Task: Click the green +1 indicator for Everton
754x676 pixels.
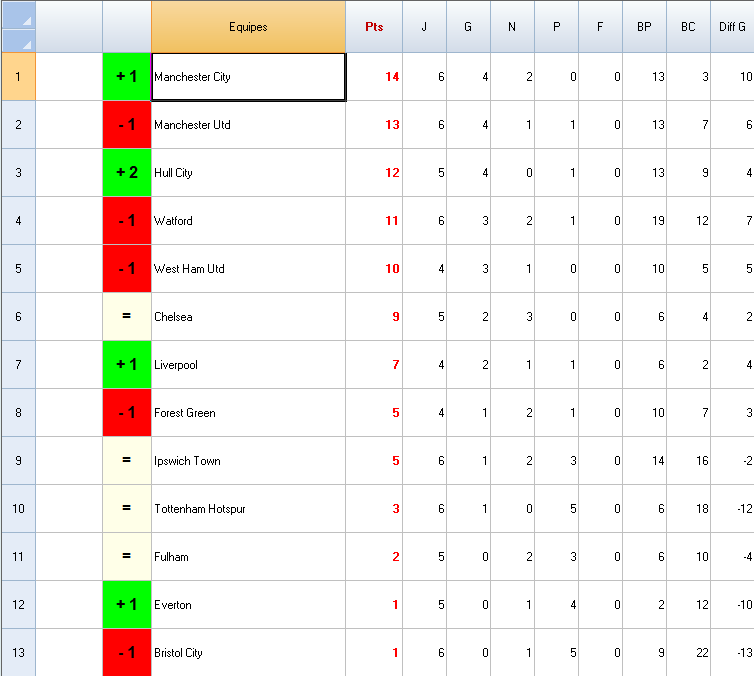Action: 127,605
